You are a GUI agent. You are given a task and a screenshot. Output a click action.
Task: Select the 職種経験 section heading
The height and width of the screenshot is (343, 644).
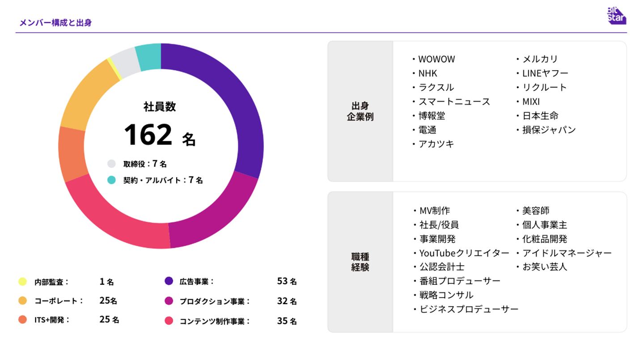(x=360, y=262)
